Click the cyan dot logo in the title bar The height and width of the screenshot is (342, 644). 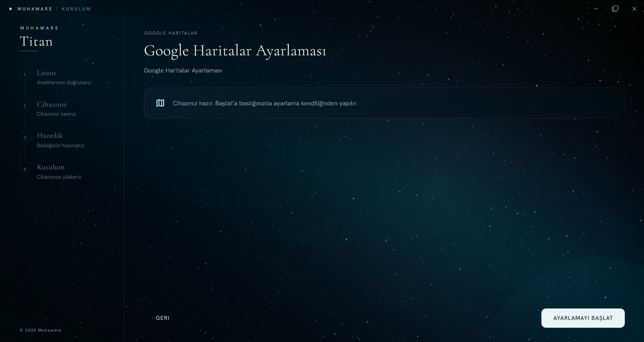(x=10, y=9)
